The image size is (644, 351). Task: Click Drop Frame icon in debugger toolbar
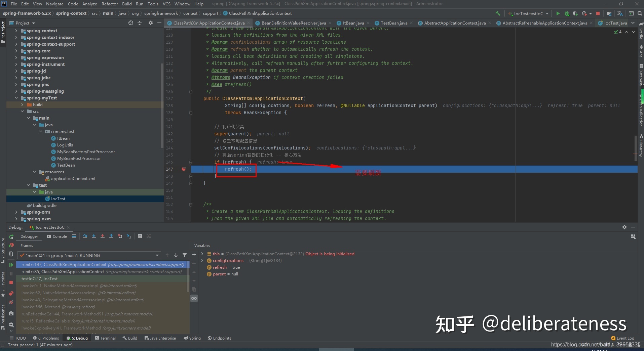click(x=120, y=236)
